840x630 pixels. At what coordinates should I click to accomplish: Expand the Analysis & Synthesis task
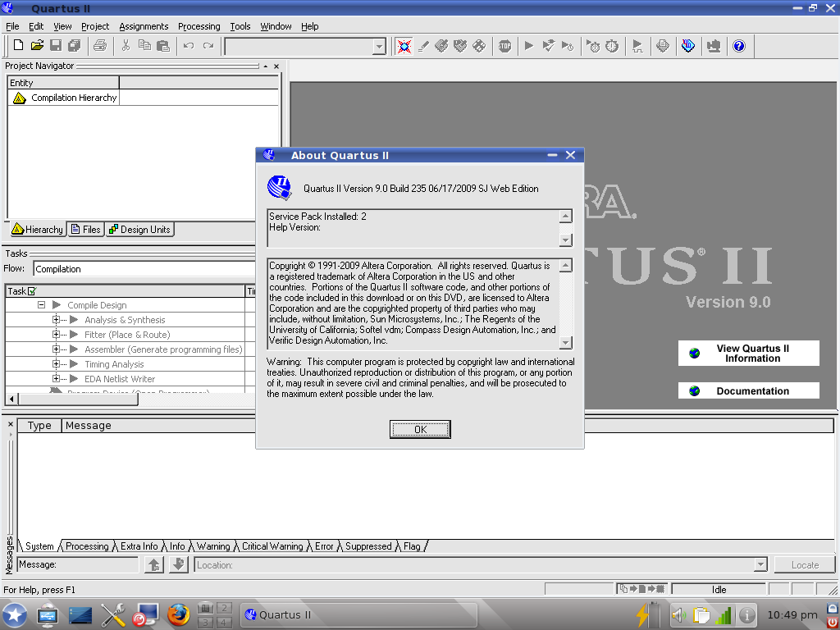(56, 320)
